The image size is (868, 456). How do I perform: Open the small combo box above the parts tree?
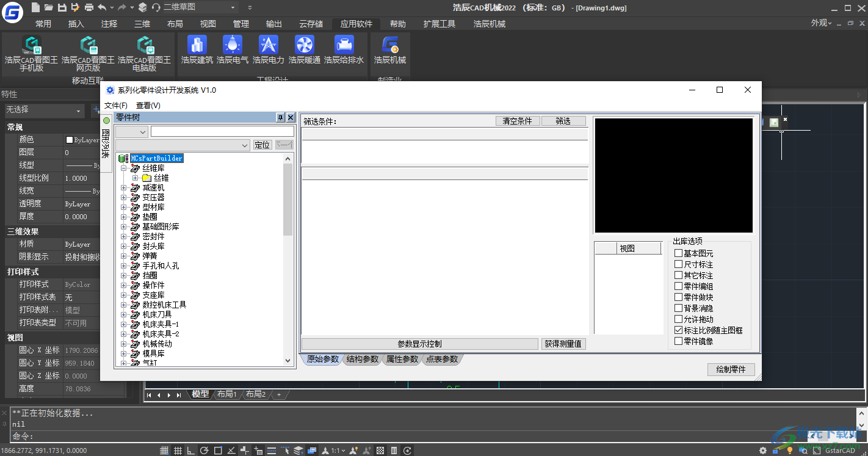(x=132, y=131)
